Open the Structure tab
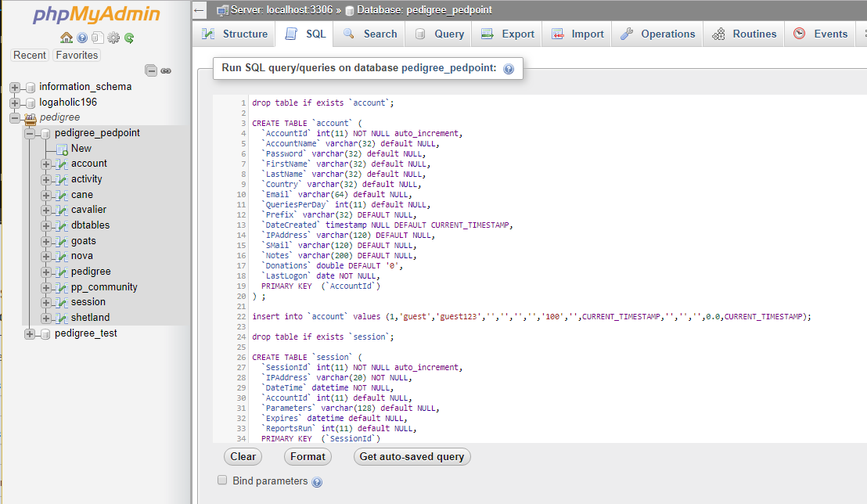The width and height of the screenshot is (867, 504). pyautogui.click(x=235, y=34)
